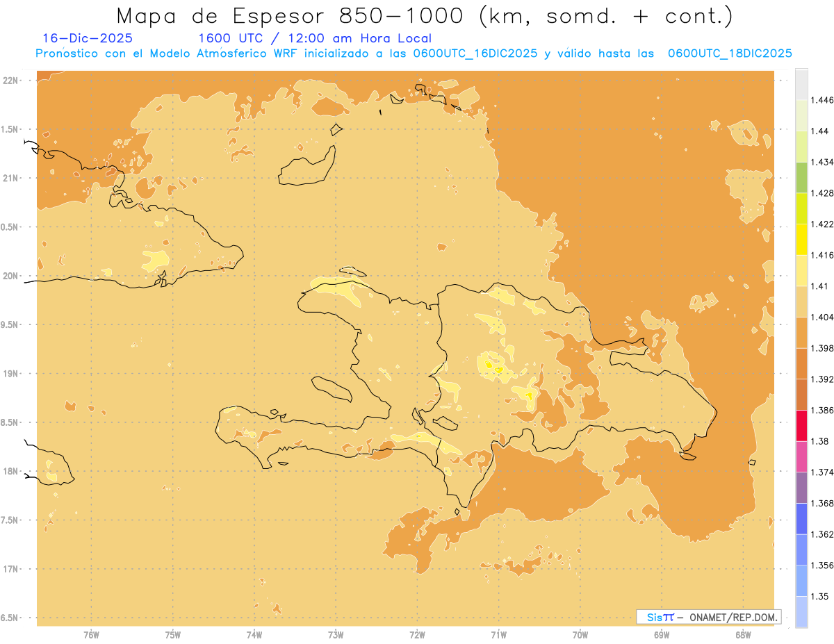The height and width of the screenshot is (644, 834).
Task: Click the colorbar value "1.41"
Action: click(819, 286)
